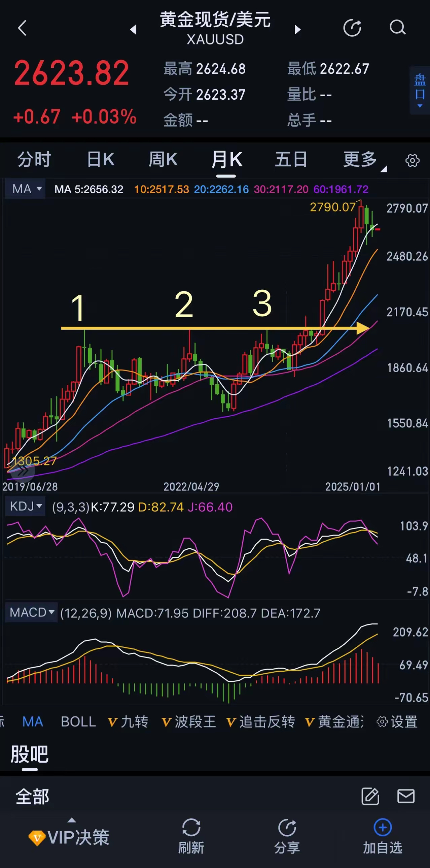
Task: Tap the share icon in header
Action: [x=352, y=28]
